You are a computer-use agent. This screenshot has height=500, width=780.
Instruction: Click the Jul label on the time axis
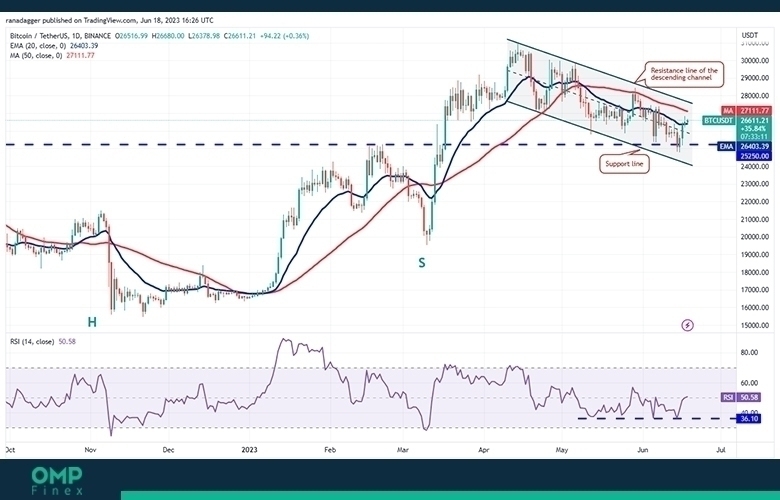point(720,450)
